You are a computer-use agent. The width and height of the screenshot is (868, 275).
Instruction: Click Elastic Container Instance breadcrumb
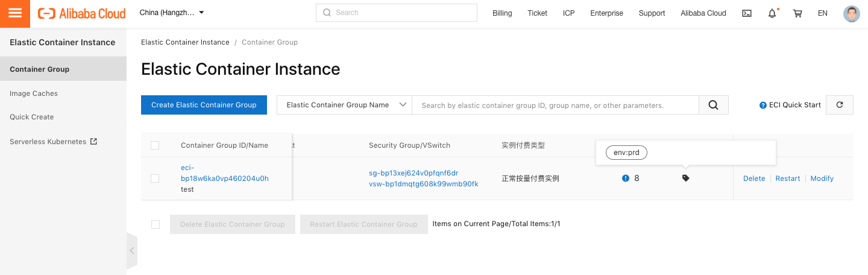(x=185, y=42)
